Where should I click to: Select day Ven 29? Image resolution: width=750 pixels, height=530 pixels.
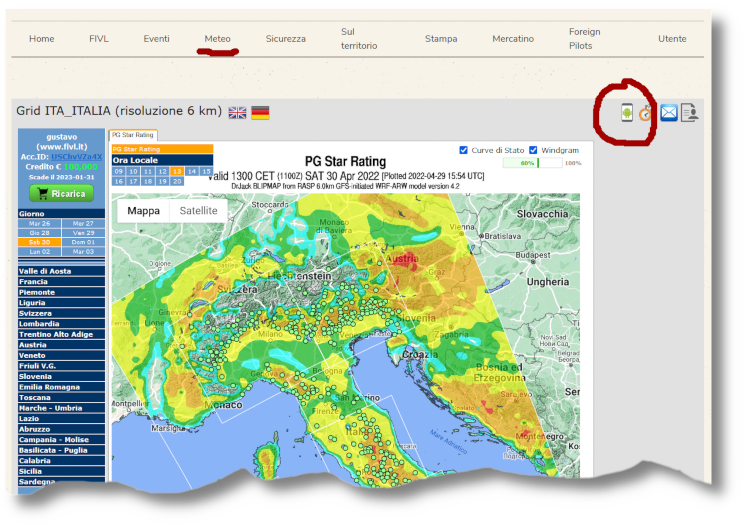tap(83, 233)
